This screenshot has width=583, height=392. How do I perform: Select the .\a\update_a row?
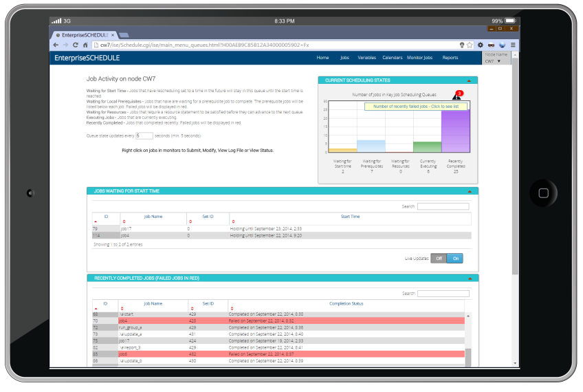tap(278, 334)
